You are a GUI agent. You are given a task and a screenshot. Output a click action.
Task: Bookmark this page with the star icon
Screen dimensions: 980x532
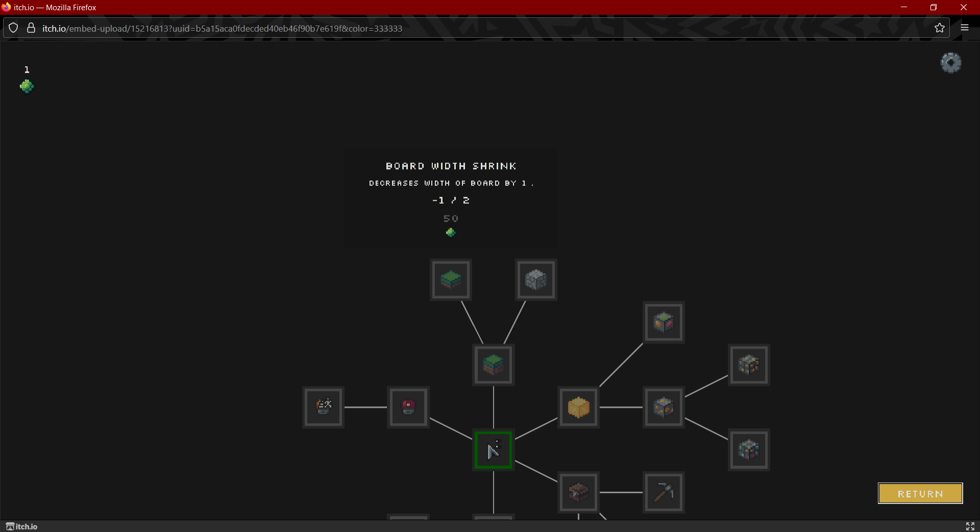click(x=940, y=28)
